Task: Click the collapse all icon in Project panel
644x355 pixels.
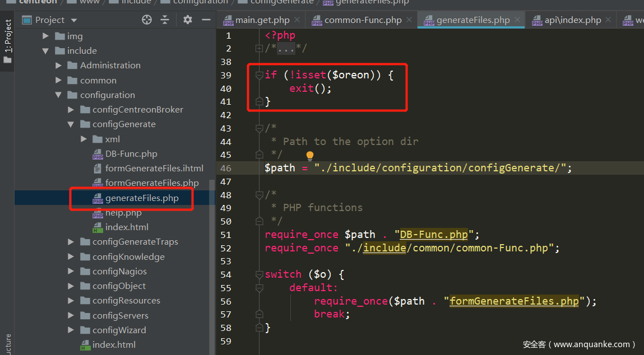Action: (x=165, y=20)
